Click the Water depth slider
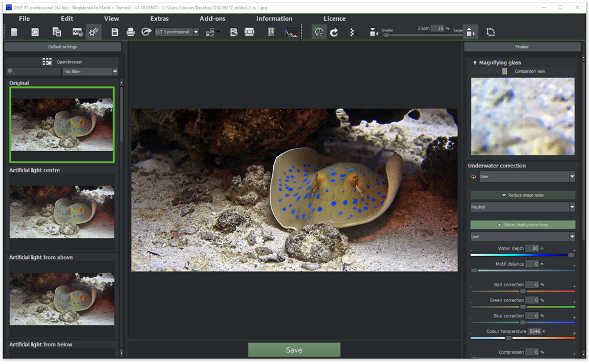This screenshot has height=364, width=589. click(x=522, y=255)
